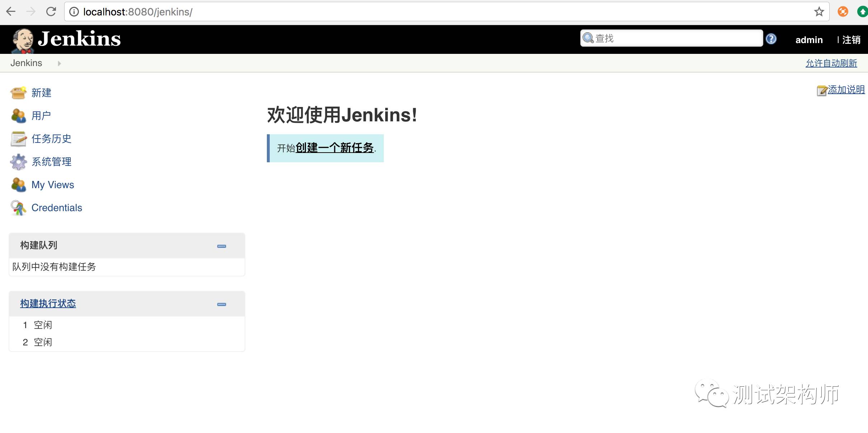
Task: Click the Jenkins title text in header
Action: pos(79,39)
